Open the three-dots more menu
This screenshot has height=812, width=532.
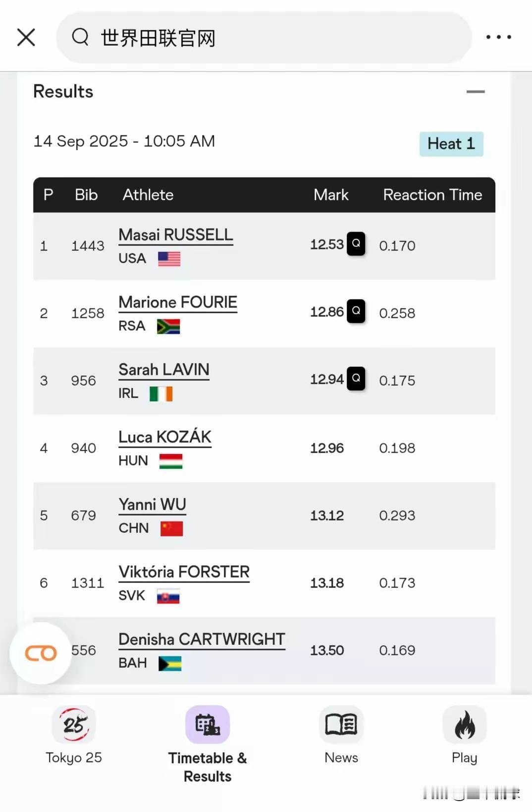(498, 37)
